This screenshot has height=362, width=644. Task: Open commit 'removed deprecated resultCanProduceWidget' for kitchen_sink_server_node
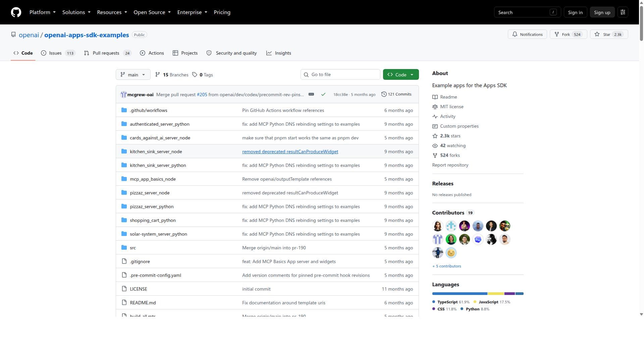point(290,152)
